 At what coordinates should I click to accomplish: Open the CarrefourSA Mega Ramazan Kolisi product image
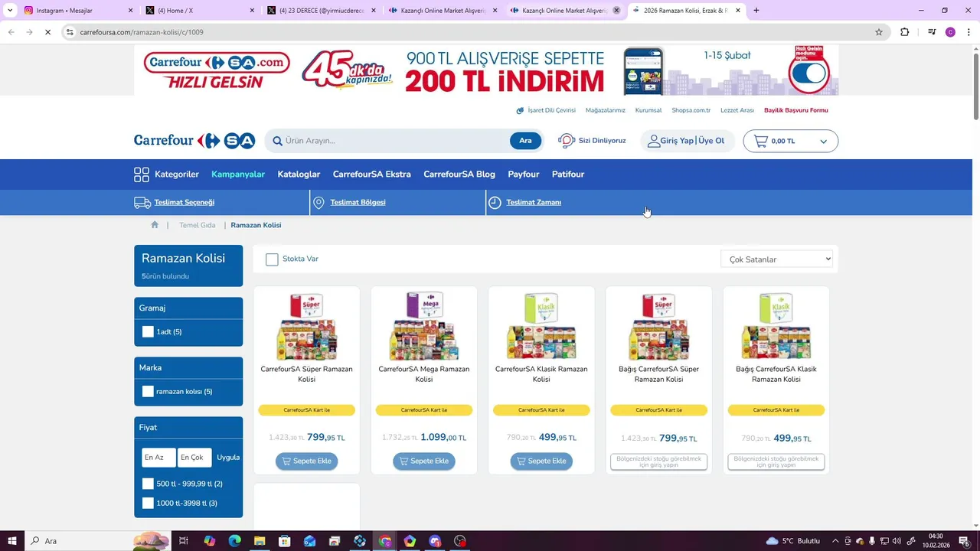coord(424,326)
